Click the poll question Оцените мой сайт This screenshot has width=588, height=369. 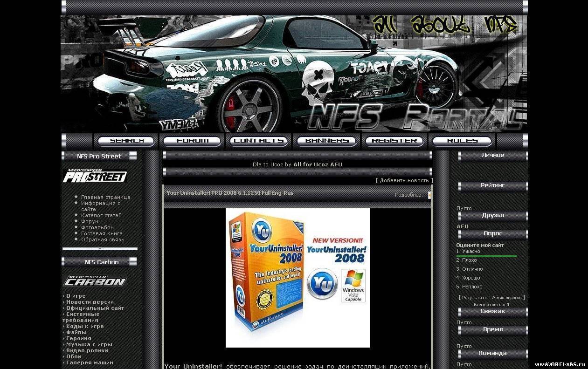(480, 245)
